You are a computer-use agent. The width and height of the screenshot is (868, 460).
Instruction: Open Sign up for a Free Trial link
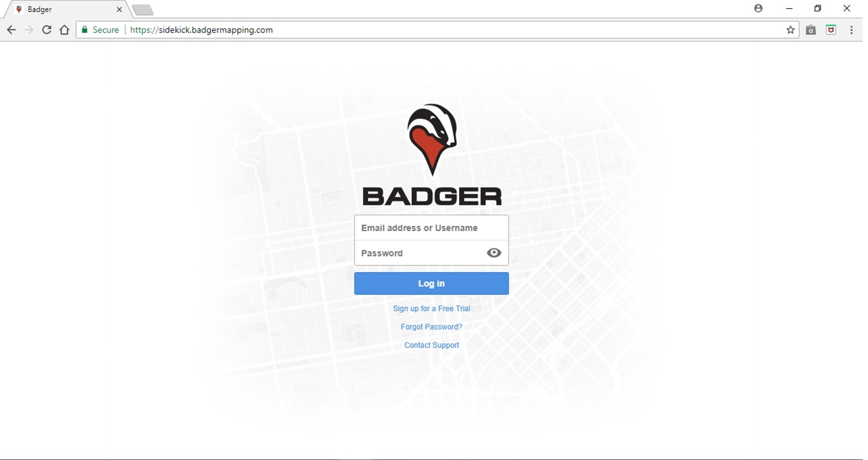point(431,308)
